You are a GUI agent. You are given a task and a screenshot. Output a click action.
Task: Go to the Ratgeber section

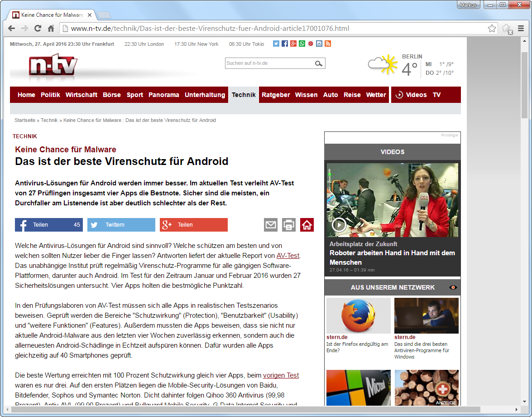(x=276, y=95)
